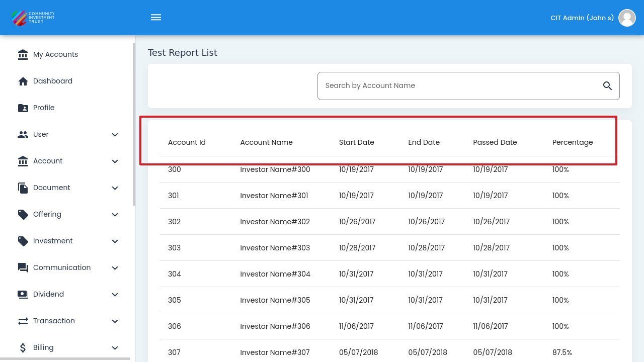Expand the Dividend dropdown chevron
644x362 pixels.
coord(115,295)
